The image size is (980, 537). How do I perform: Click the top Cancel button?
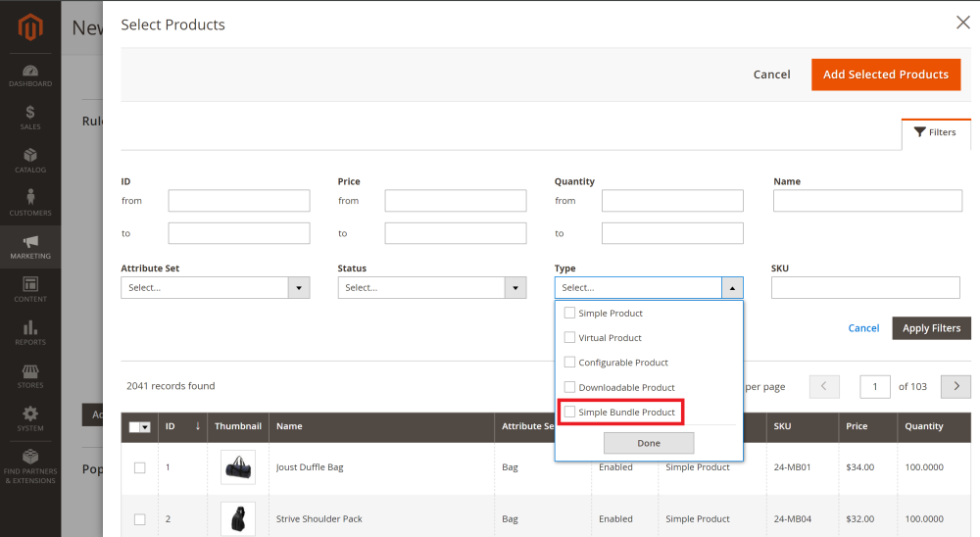click(x=772, y=74)
